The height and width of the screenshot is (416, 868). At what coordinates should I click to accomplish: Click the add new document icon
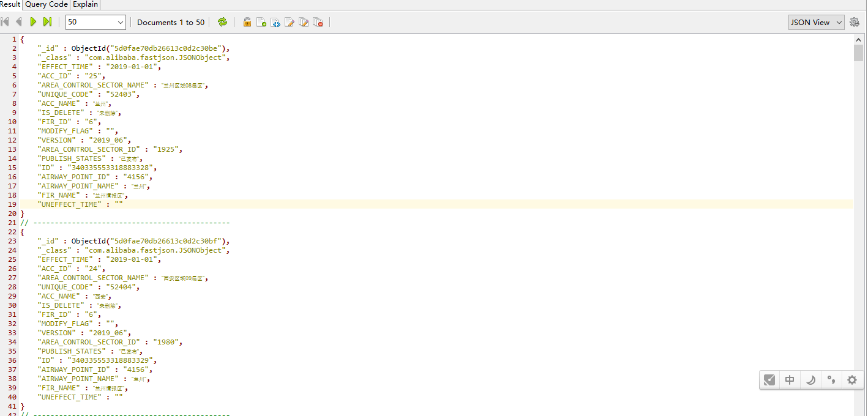click(261, 22)
